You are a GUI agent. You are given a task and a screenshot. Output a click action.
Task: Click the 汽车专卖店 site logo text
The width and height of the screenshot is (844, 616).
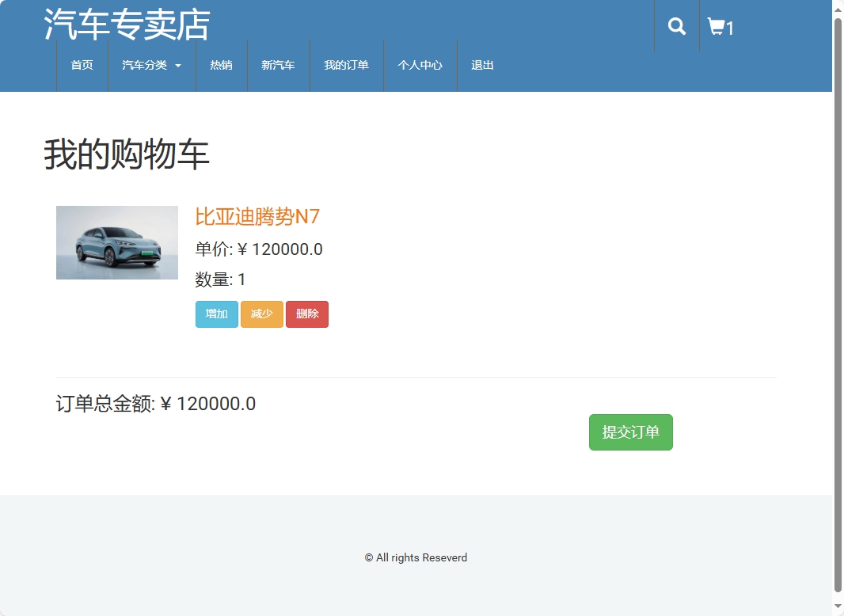(x=127, y=25)
